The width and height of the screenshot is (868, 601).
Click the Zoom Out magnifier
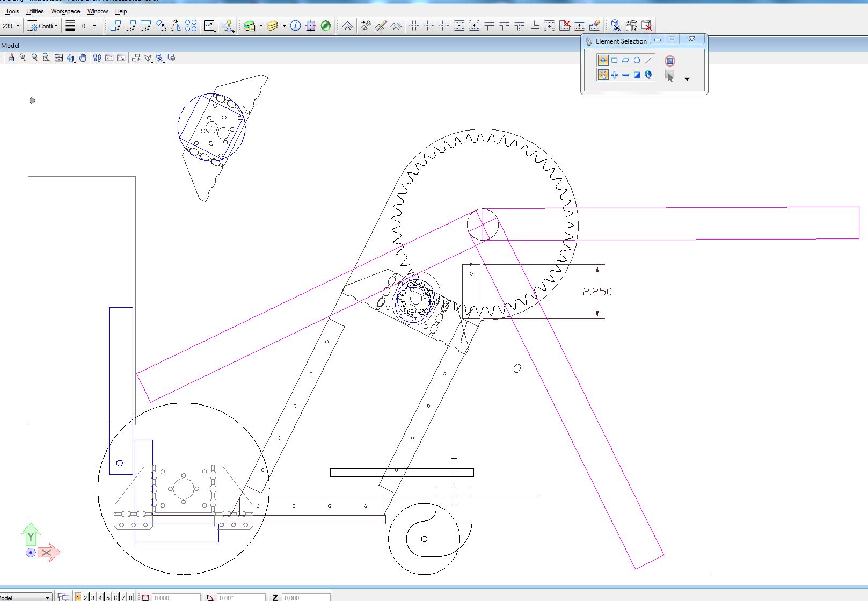click(35, 57)
